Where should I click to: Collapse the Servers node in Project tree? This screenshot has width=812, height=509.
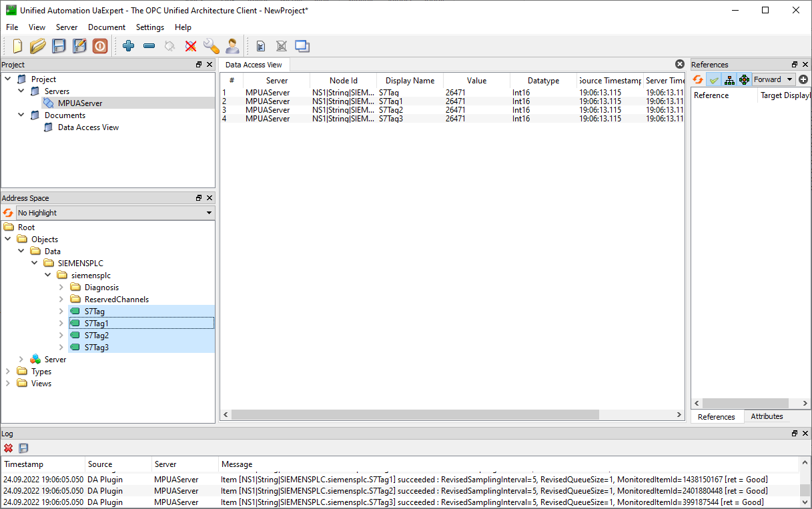tap(22, 91)
